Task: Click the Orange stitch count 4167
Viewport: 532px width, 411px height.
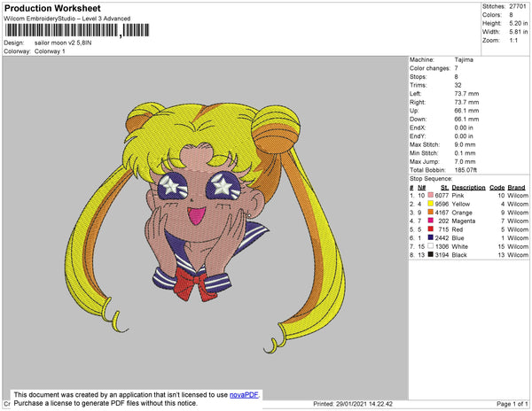Action: click(x=442, y=213)
